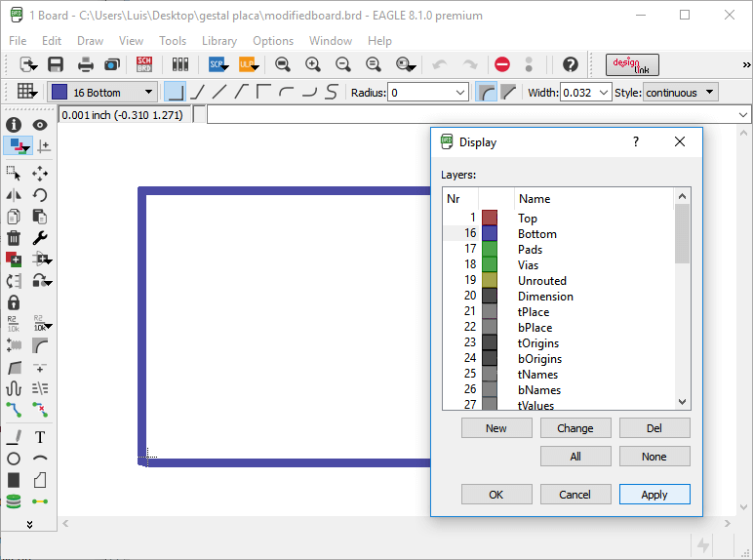The height and width of the screenshot is (560, 753).
Task: Click the Print icon in toolbar
Action: (x=86, y=64)
